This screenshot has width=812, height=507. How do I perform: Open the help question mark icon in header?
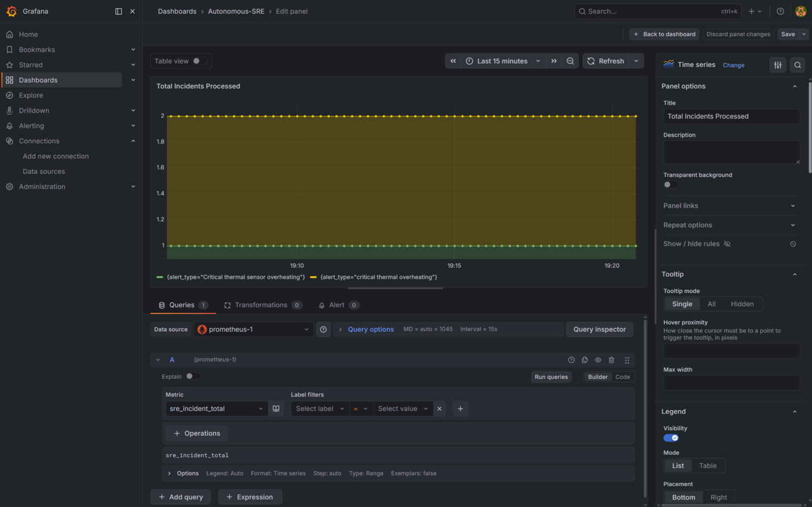point(780,11)
